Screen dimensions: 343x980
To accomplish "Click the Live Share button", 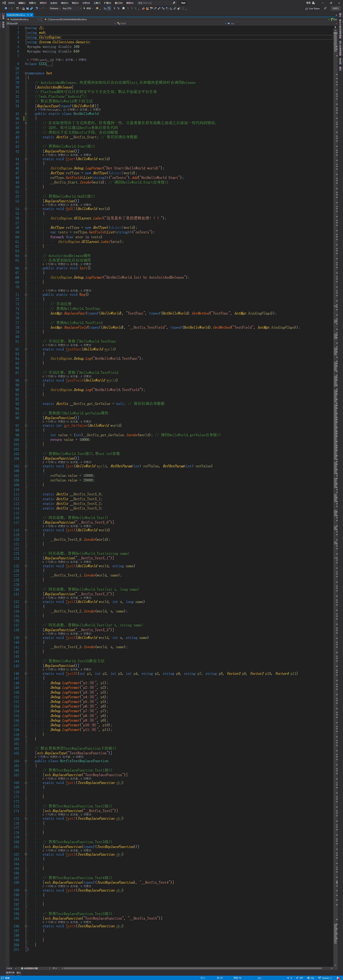I will pos(313,8).
